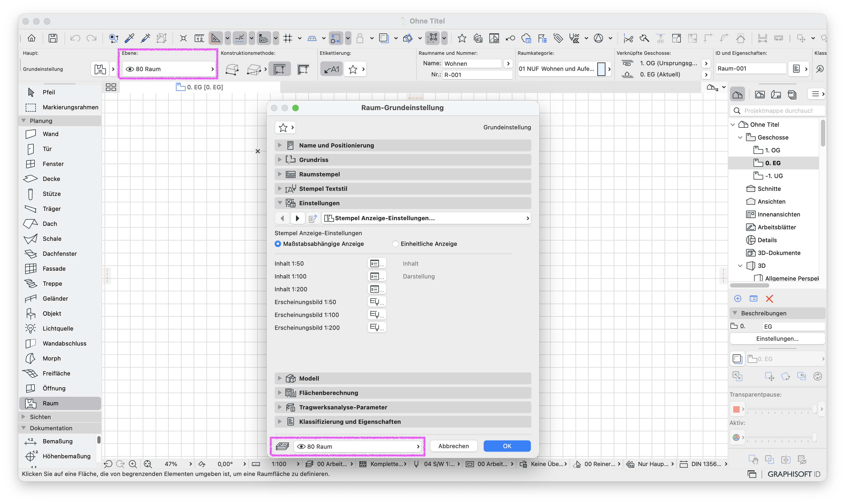
Task: Select Maßstabsabhängige Anzeige radio button
Action: 278,243
